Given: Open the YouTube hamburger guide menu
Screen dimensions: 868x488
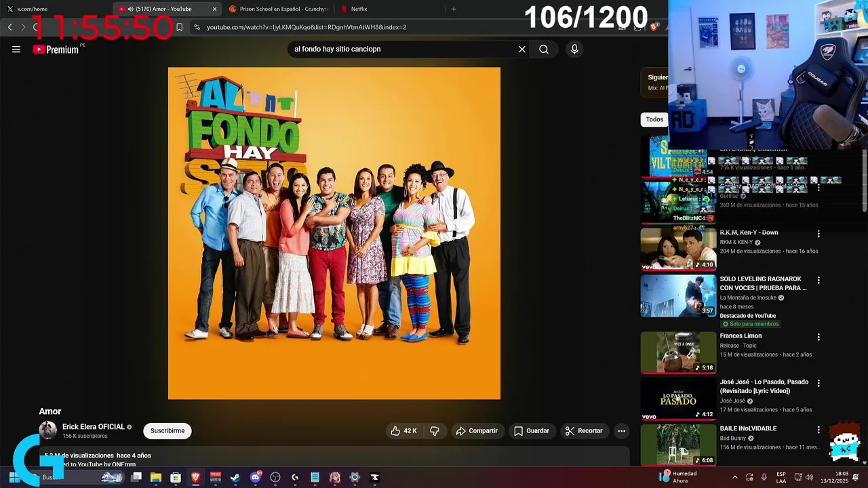Looking at the screenshot, I should pyautogui.click(x=16, y=49).
